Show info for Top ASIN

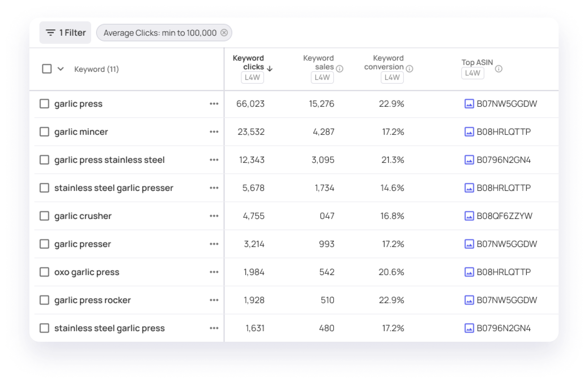499,69
